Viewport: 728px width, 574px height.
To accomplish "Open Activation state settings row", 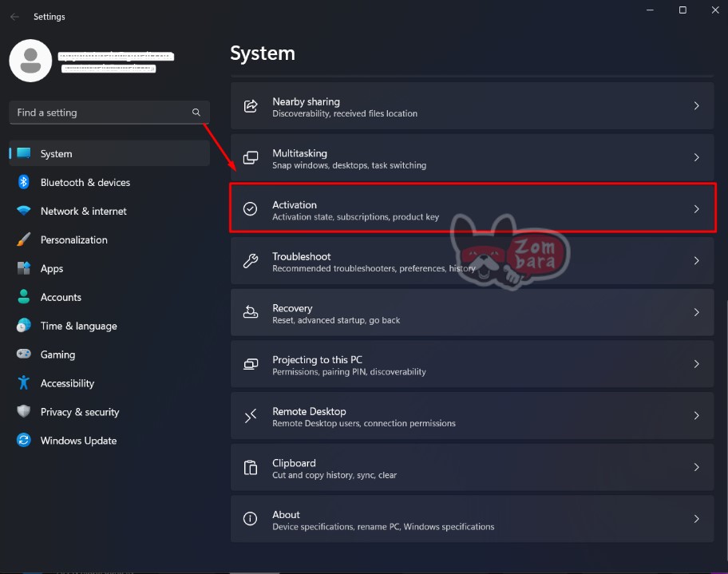I will coord(473,209).
